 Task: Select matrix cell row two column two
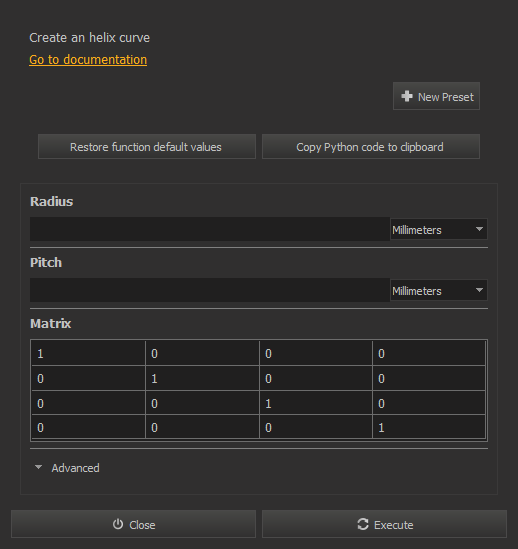point(202,378)
